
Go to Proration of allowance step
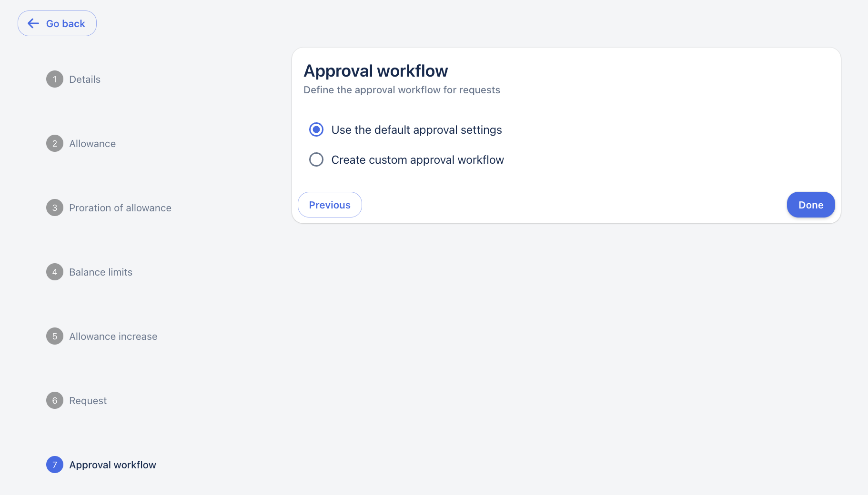[120, 208]
